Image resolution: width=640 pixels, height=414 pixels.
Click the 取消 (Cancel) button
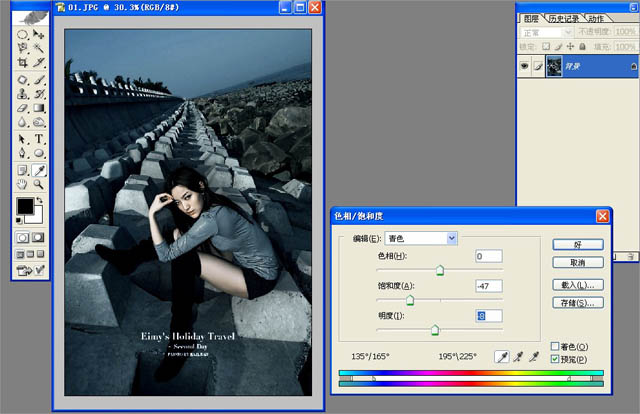coord(577,263)
